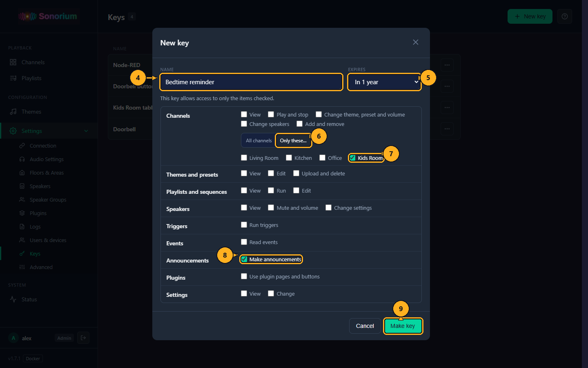Click the Themes music note icon
Screen dimensions: 588x368
(13, 112)
